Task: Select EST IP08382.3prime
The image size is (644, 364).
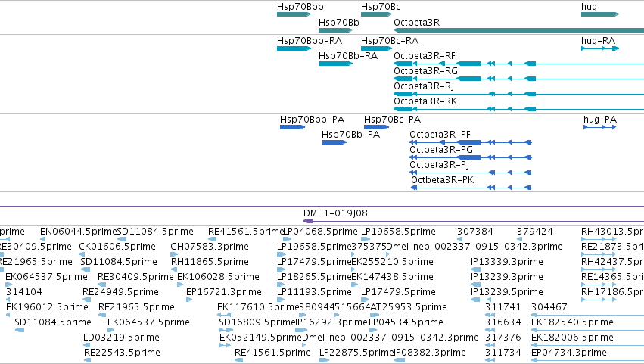Action: pyautogui.click(x=400, y=361)
